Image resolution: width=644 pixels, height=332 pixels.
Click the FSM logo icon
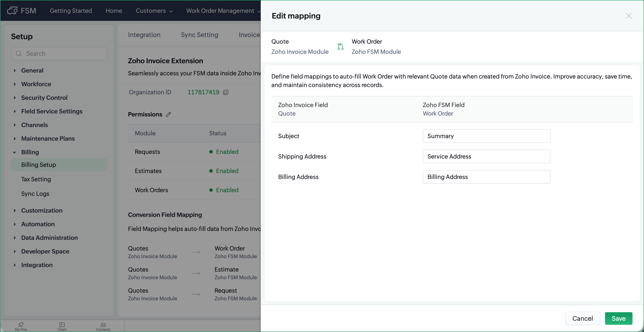click(12, 10)
